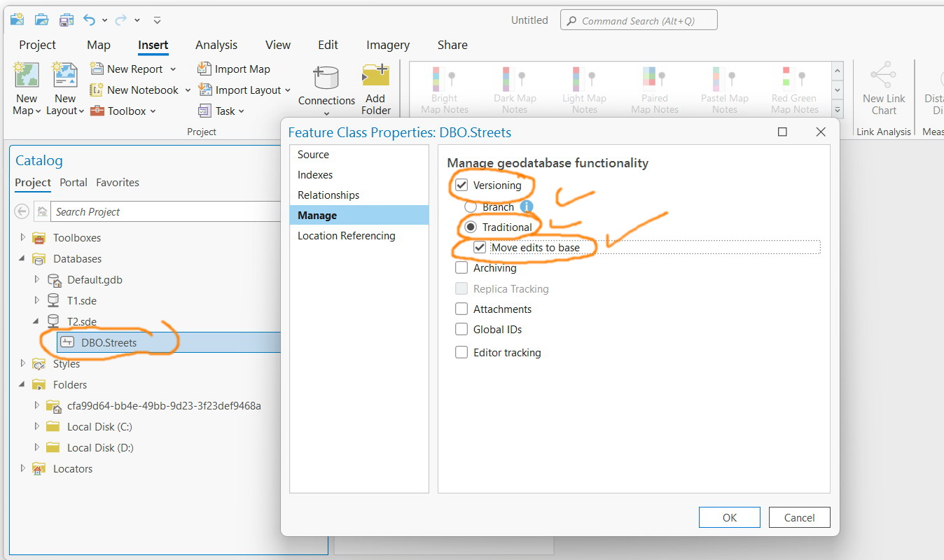Viewport: 944px width, 560px height.
Task: Expand the Locators tree node
Action: pyautogui.click(x=22, y=468)
